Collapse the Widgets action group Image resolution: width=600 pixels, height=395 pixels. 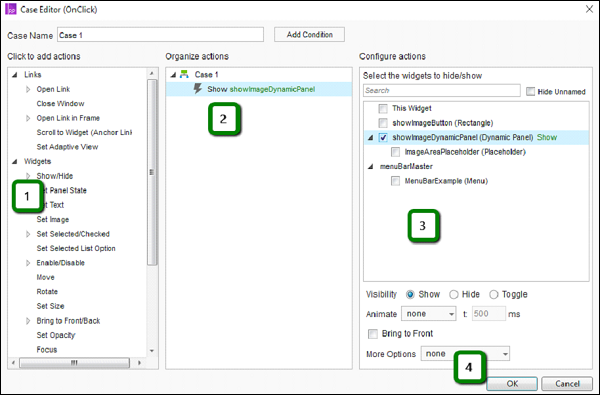[x=15, y=162]
